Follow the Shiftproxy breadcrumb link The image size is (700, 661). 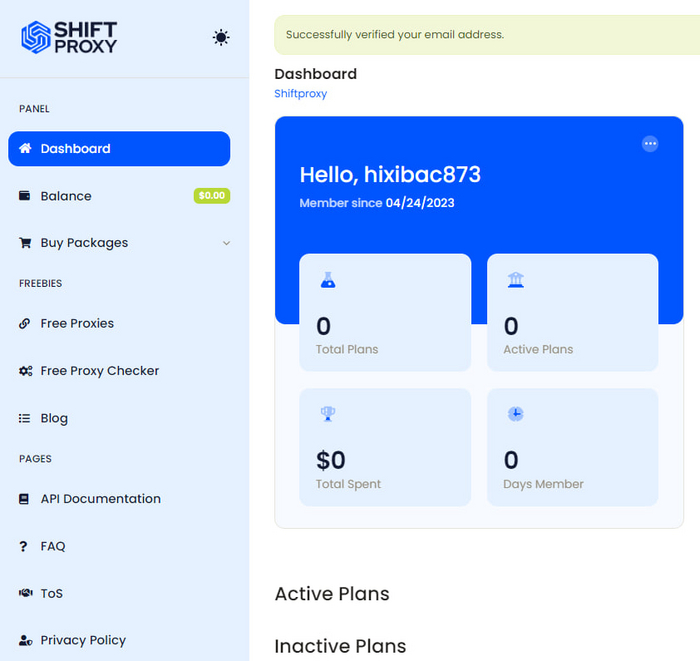[300, 94]
